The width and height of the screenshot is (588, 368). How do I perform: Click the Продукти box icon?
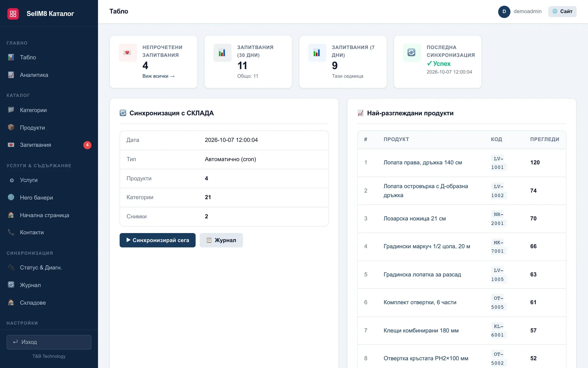pyautogui.click(x=11, y=127)
